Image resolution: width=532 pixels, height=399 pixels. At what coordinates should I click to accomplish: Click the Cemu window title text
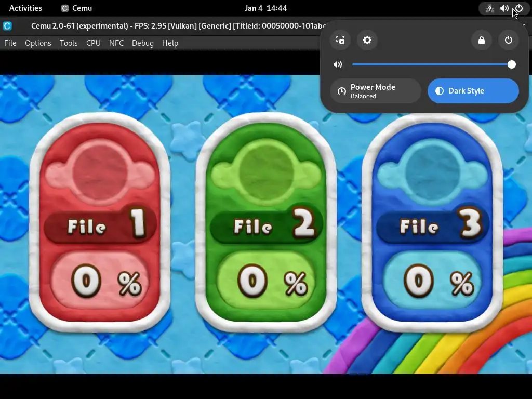(x=178, y=26)
